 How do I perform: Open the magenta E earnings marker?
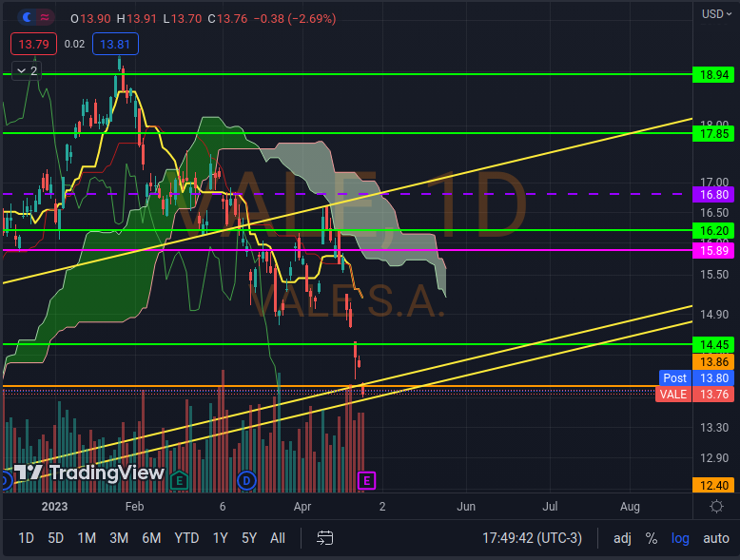pos(367,481)
